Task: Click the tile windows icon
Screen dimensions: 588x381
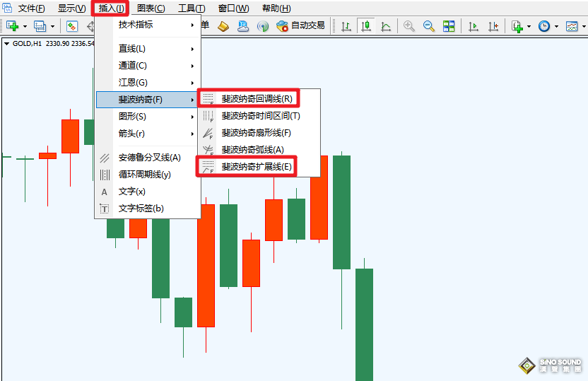Action: [449, 26]
